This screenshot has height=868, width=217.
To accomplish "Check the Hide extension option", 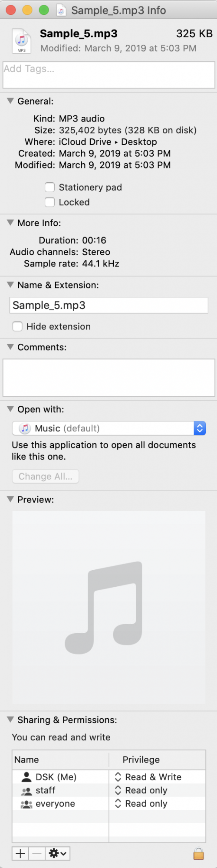I will tap(17, 326).
